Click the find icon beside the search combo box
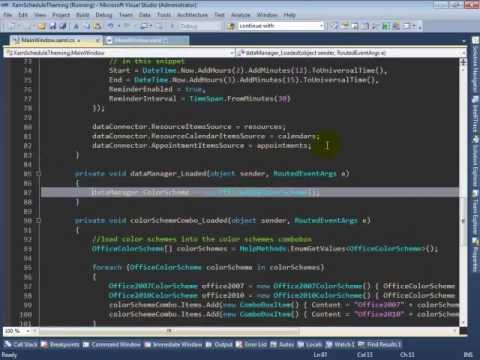Screen dimensions: 480x360 tap(231, 26)
